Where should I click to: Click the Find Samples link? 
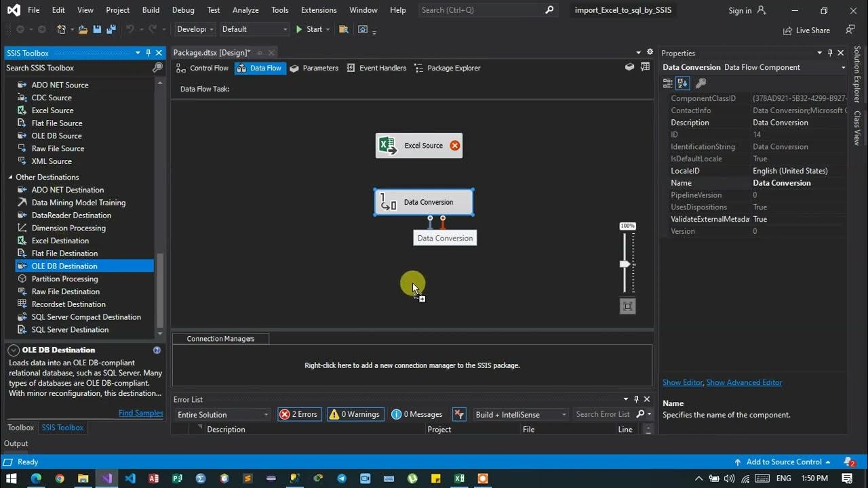[141, 413]
